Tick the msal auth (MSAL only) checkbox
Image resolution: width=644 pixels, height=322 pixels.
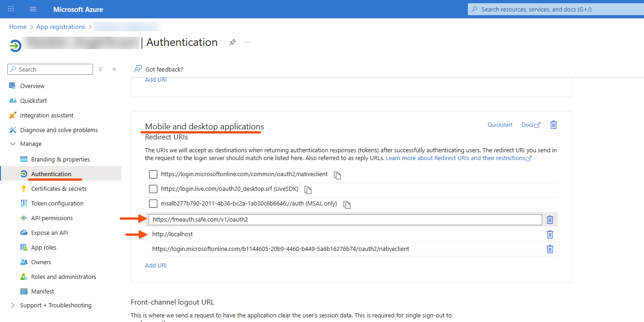coord(153,204)
